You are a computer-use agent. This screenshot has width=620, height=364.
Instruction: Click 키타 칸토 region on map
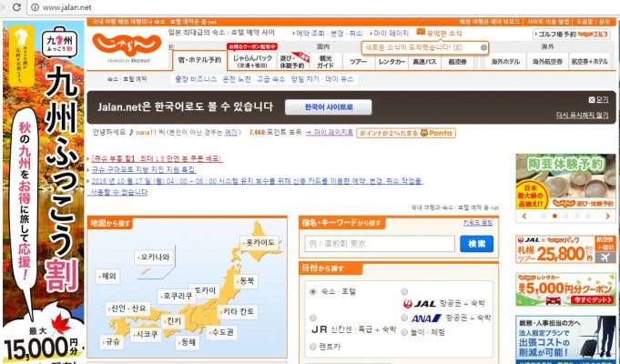click(x=238, y=311)
